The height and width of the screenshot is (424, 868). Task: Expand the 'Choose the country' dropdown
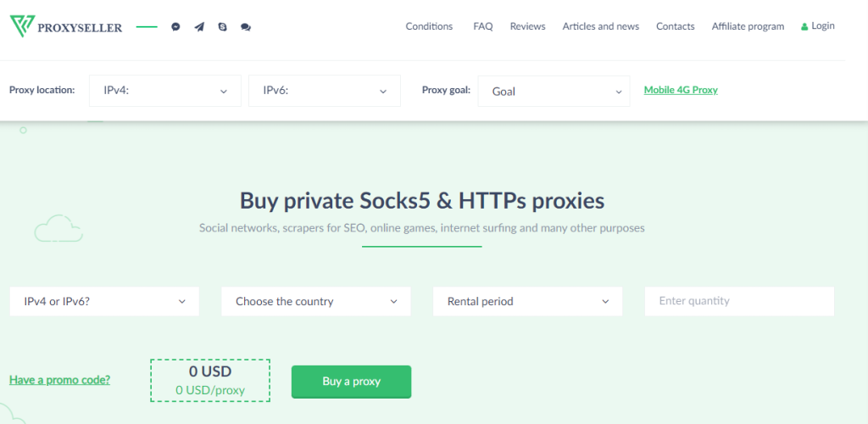pyautogui.click(x=315, y=301)
